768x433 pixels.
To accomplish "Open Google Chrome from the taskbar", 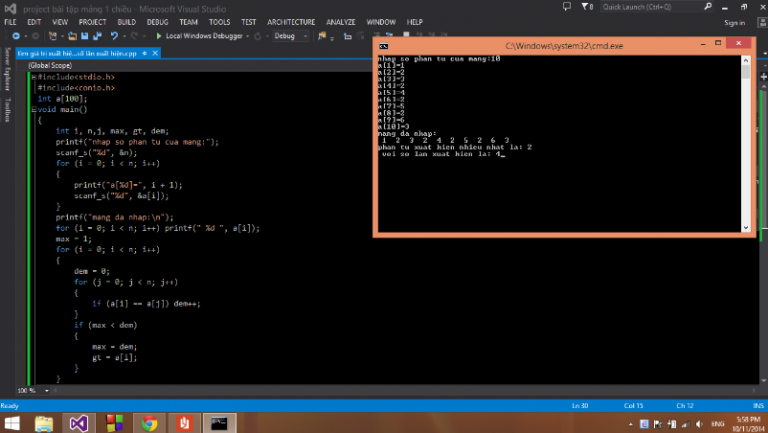I will (x=149, y=422).
